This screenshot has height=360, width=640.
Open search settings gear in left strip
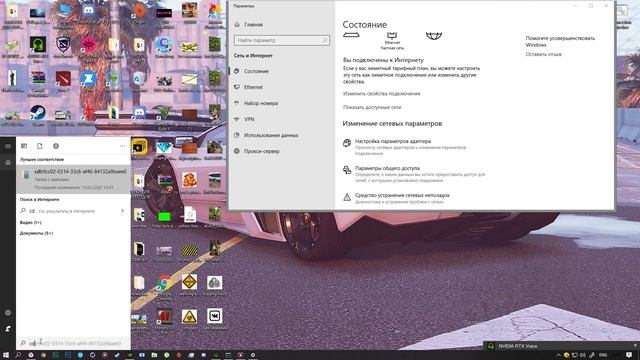[x=8, y=313]
